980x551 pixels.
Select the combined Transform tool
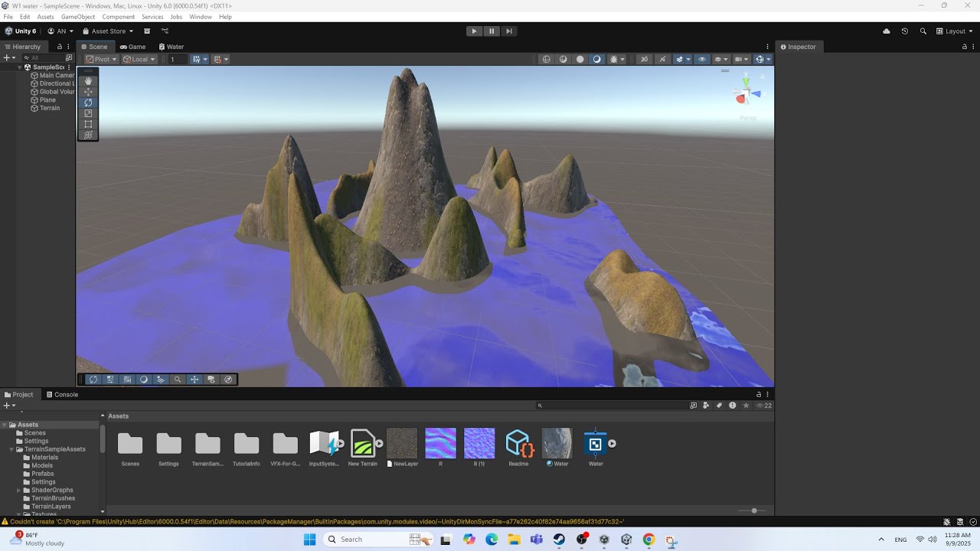click(x=88, y=135)
